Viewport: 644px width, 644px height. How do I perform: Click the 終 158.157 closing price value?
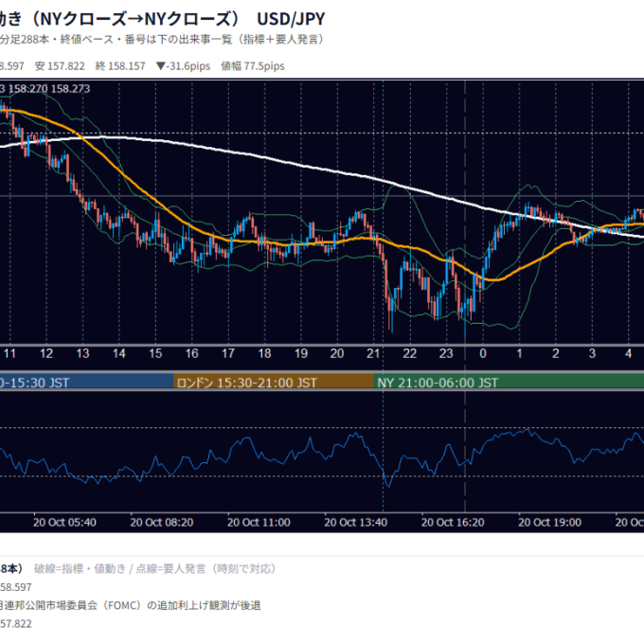(120, 66)
